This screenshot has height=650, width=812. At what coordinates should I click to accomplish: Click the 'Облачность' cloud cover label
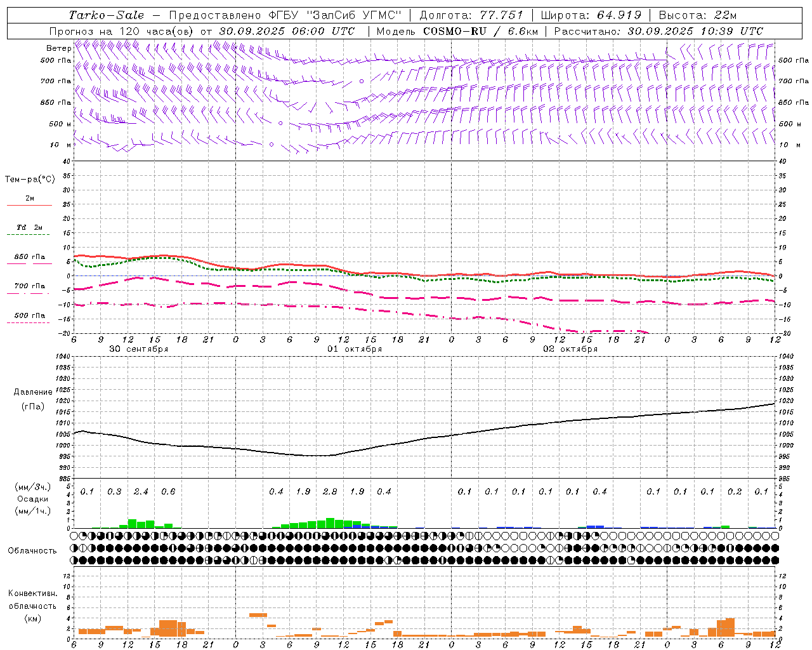(32, 551)
